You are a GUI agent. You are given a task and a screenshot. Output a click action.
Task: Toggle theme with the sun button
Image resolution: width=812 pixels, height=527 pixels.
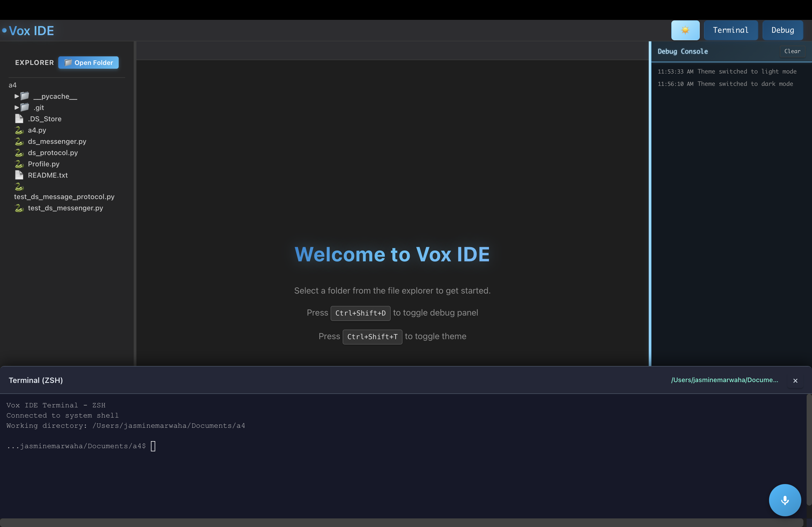point(685,30)
